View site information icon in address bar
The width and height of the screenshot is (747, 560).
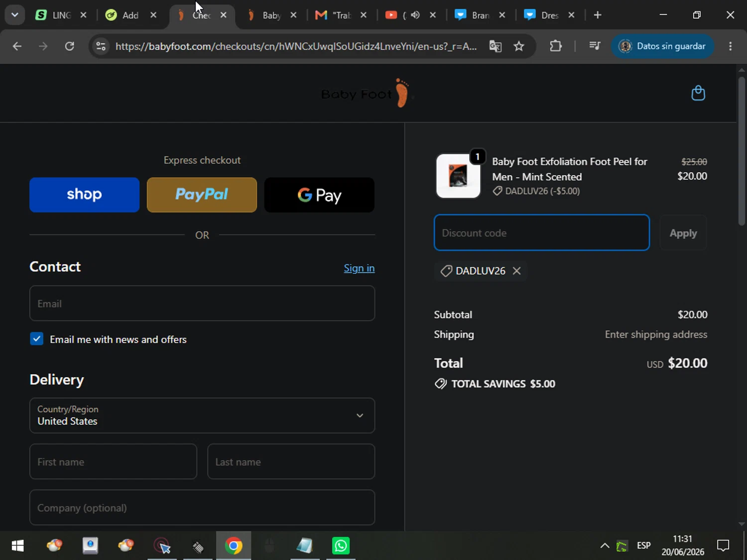coord(101,46)
